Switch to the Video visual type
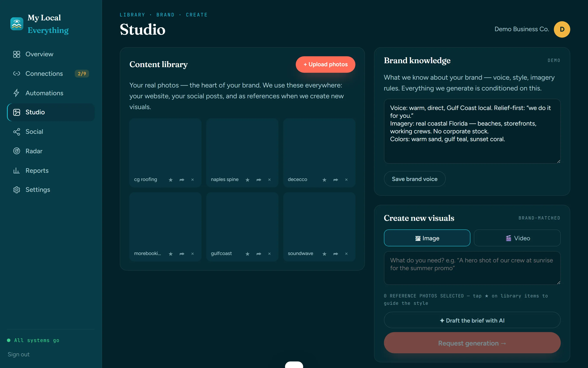 pos(517,238)
